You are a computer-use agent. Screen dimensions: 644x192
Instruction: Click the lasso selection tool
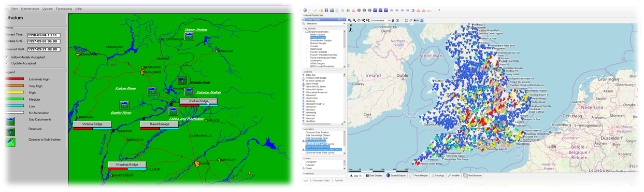(411, 20)
